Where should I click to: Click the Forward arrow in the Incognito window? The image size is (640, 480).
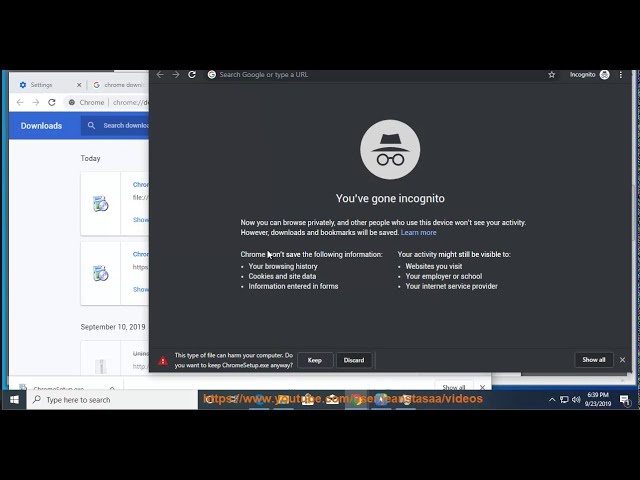tap(176, 75)
